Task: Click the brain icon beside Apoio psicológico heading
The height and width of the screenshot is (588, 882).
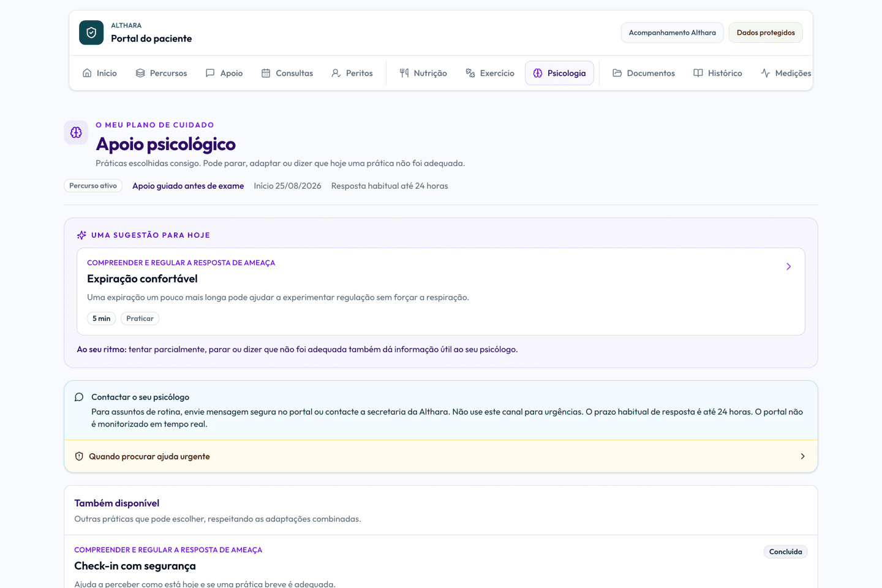Action: tap(76, 132)
